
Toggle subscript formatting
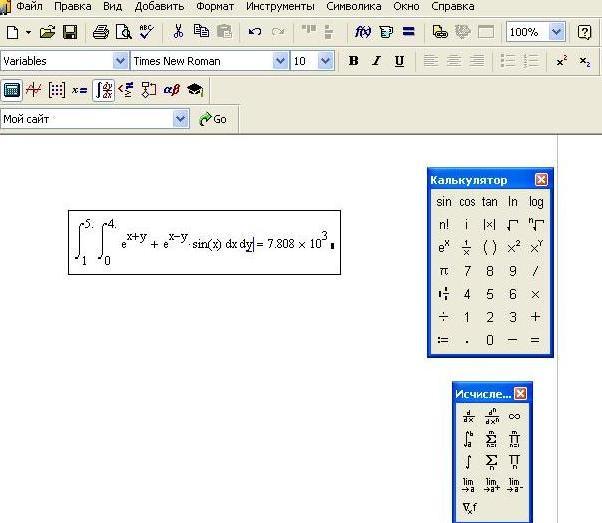point(585,61)
